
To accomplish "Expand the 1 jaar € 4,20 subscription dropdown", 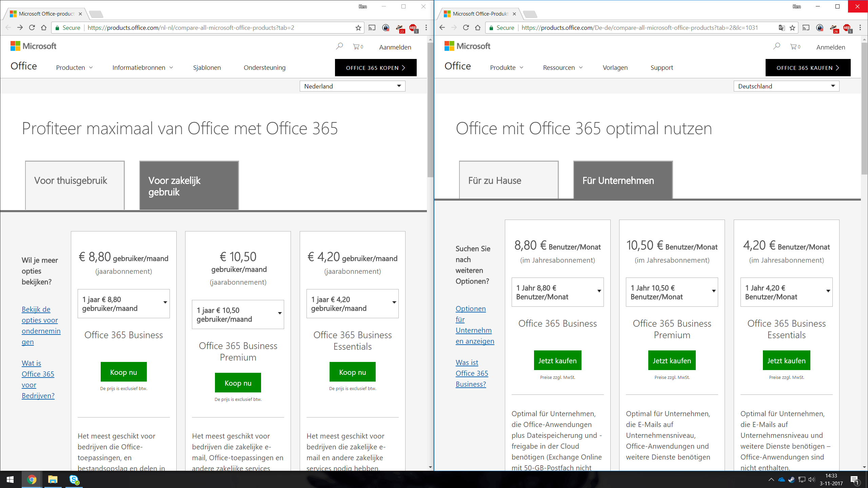I will 352,304.
